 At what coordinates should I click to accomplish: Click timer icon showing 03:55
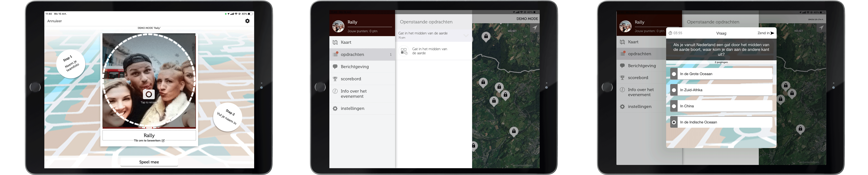[670, 33]
